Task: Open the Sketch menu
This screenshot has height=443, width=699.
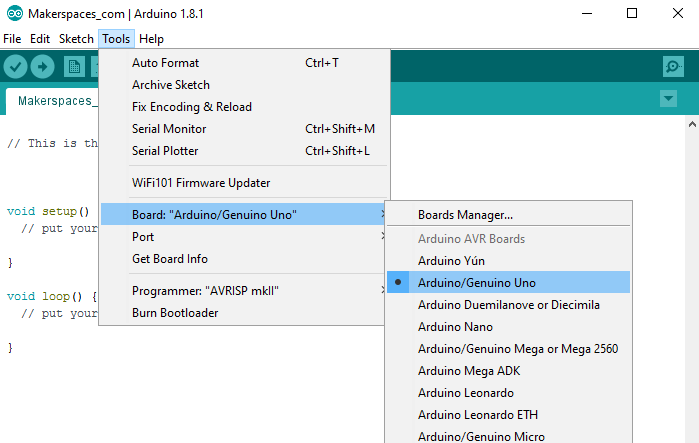Action: coord(76,39)
